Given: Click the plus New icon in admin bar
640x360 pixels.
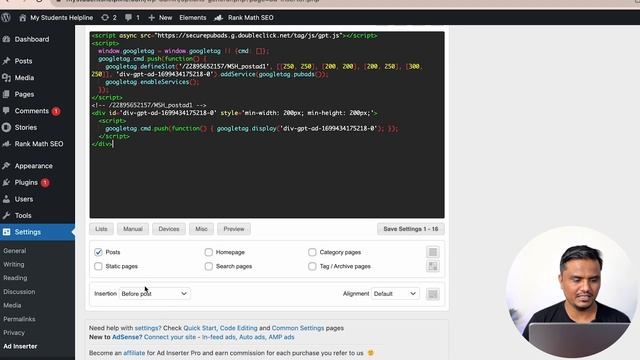Looking at the screenshot, I should point(151,18).
